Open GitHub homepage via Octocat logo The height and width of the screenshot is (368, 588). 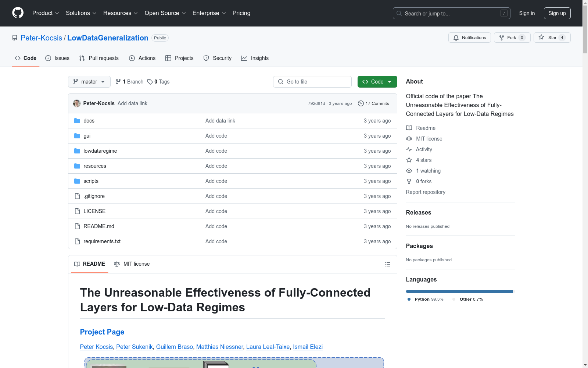tap(18, 13)
